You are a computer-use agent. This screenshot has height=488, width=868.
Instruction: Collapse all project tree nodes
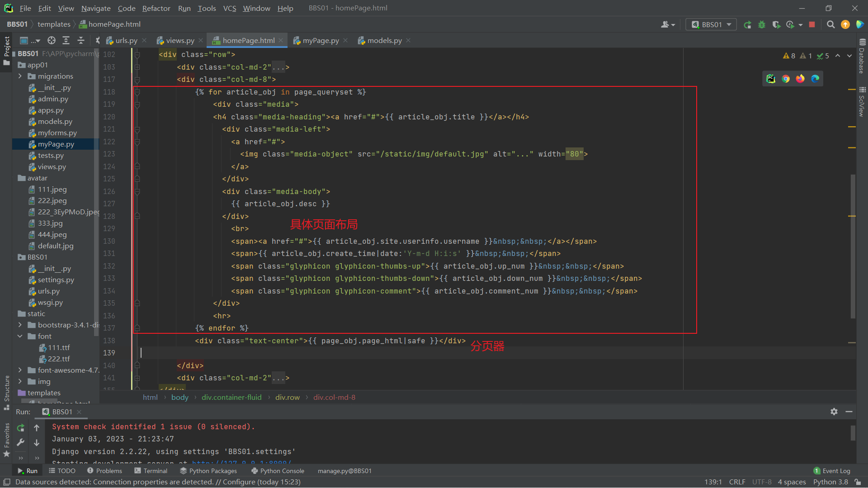click(81, 40)
